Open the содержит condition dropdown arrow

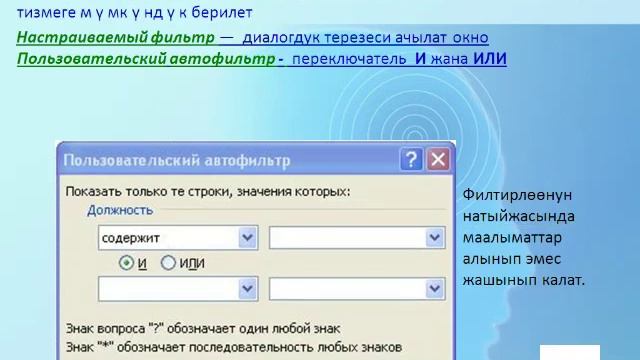247,238
